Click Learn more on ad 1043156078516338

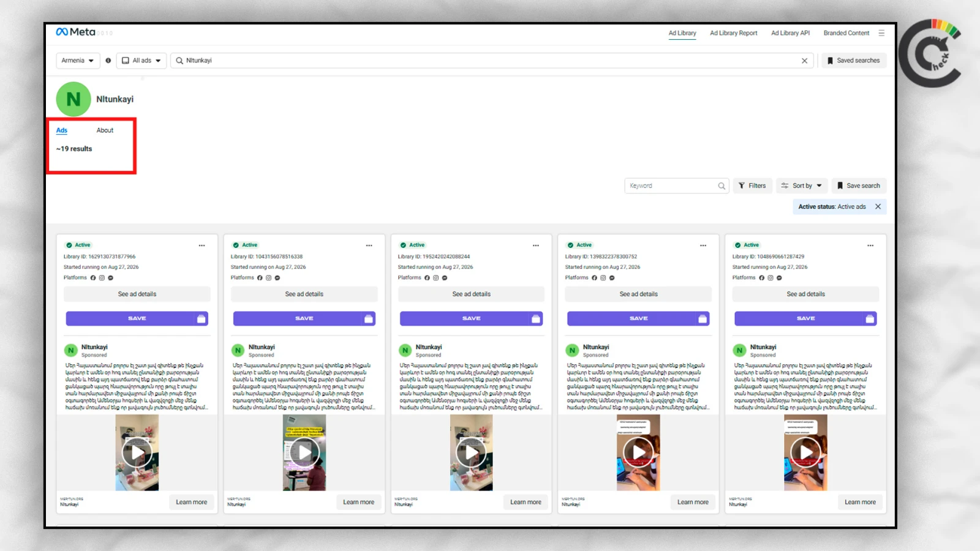pyautogui.click(x=358, y=503)
